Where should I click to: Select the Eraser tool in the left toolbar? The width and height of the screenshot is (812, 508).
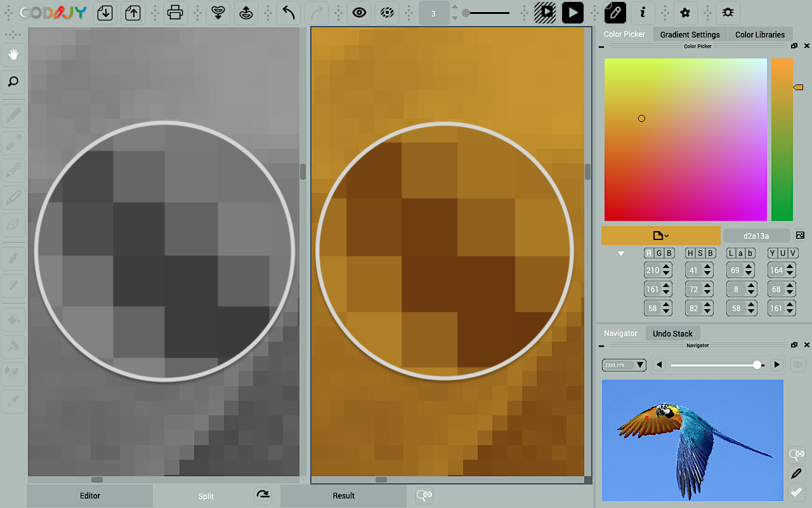point(13,225)
